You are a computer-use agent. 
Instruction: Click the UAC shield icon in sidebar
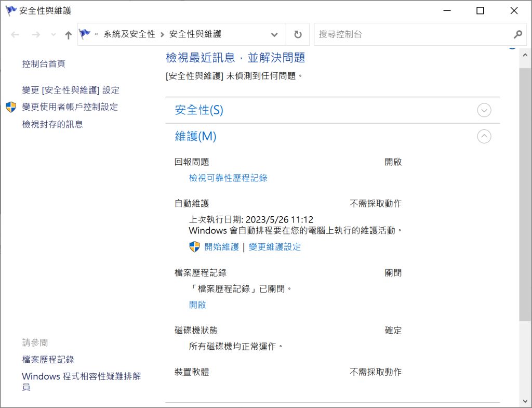pyautogui.click(x=11, y=107)
